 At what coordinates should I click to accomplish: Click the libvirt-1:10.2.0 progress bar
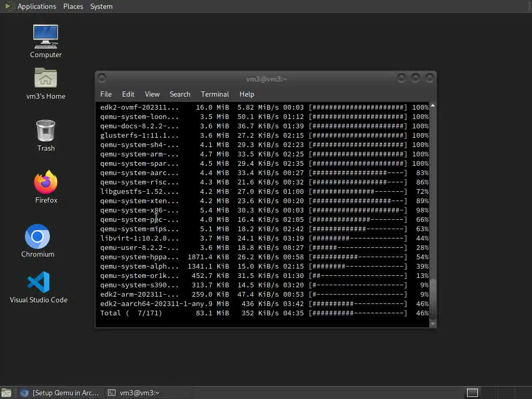357,238
